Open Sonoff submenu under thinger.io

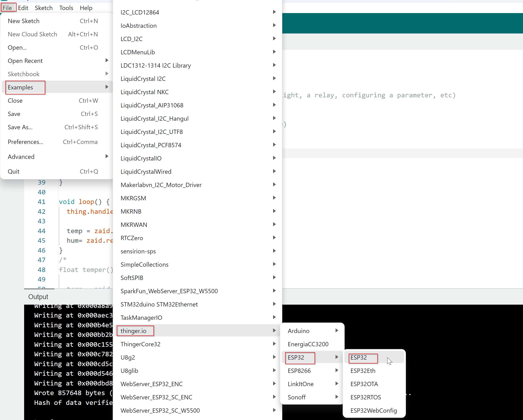click(312, 397)
